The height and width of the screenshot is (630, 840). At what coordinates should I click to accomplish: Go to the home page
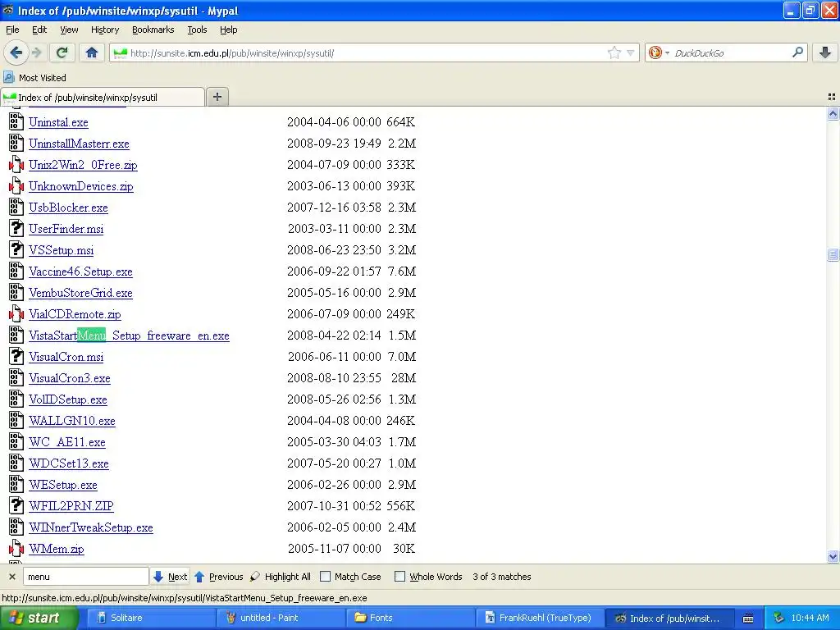(92, 52)
